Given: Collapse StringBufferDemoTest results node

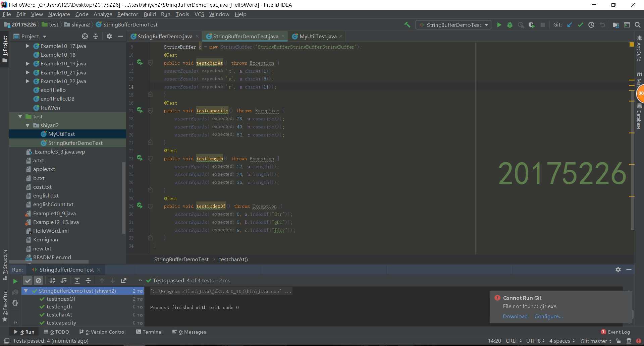Looking at the screenshot, I should pyautogui.click(x=26, y=291).
